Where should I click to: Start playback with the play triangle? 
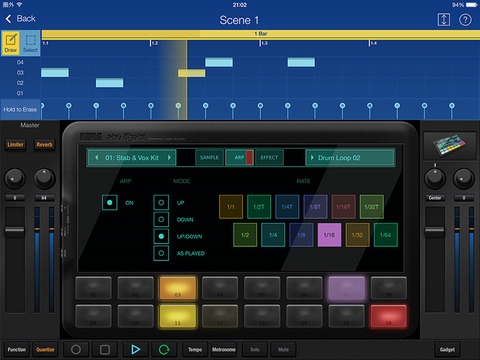(135, 349)
